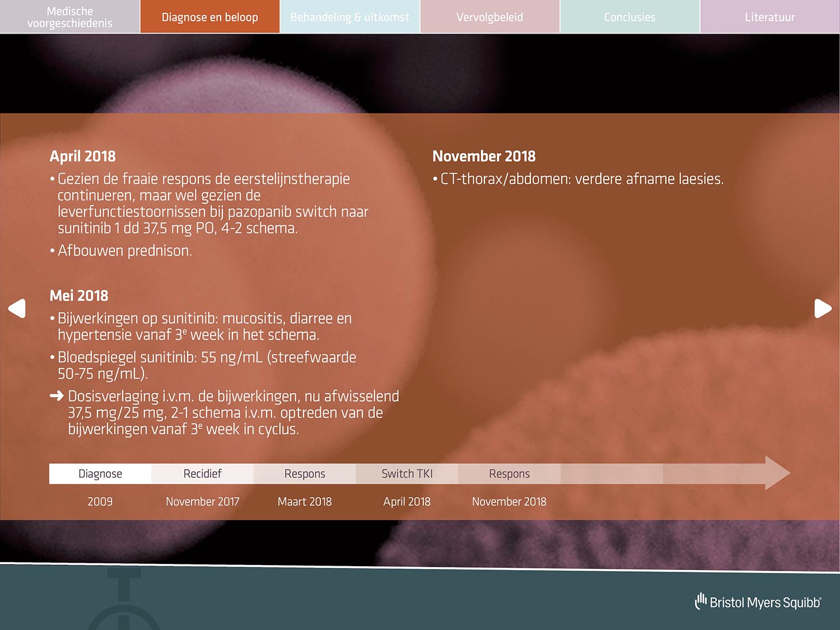Click the 2009 timeline date
The height and width of the screenshot is (630, 840).
[x=100, y=502]
